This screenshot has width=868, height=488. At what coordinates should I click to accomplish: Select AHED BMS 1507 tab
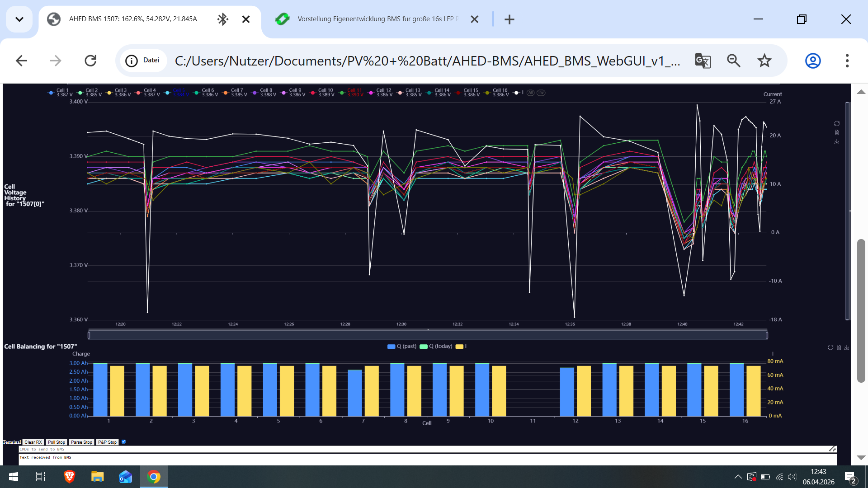tap(132, 19)
